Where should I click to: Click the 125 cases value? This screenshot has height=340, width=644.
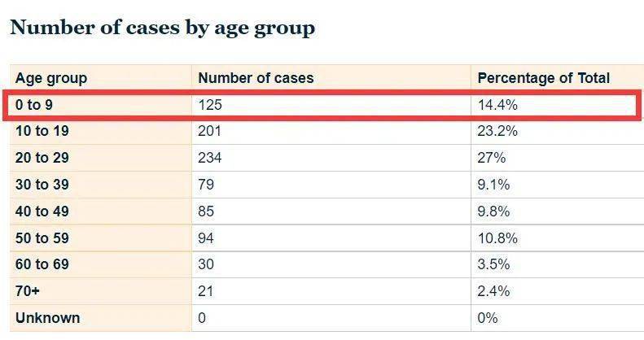pos(210,105)
